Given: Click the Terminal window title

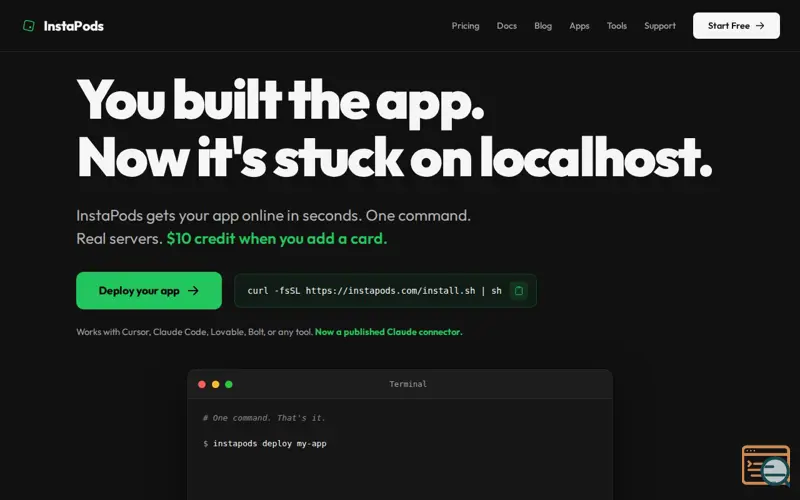Looking at the screenshot, I should (408, 384).
